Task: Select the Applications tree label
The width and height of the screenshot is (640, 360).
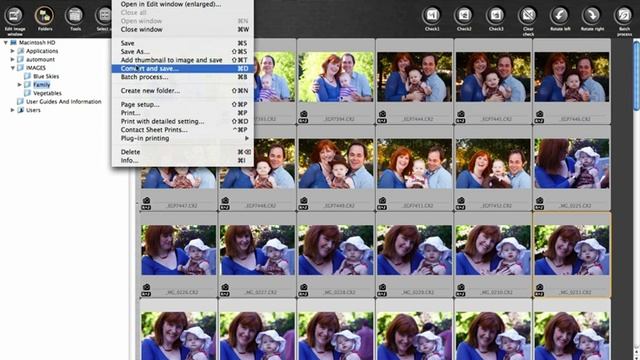Action: tap(42, 51)
